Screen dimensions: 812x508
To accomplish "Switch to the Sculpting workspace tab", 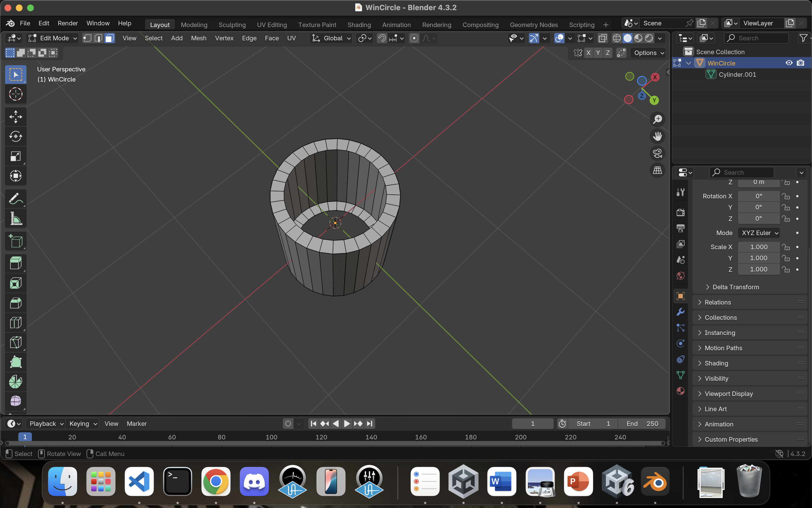I will coord(232,25).
